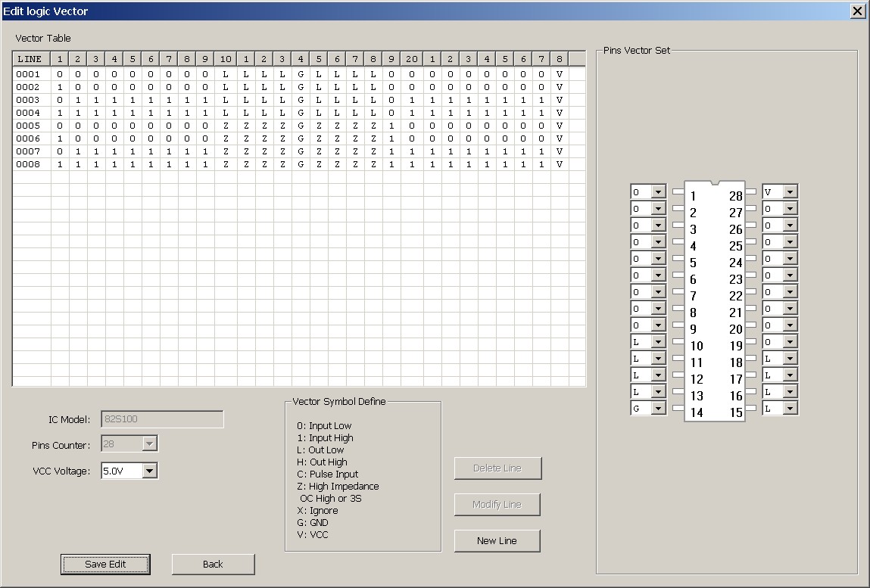Open the pin 1 vector dropdown
The height and width of the screenshot is (588, 870).
658,192
